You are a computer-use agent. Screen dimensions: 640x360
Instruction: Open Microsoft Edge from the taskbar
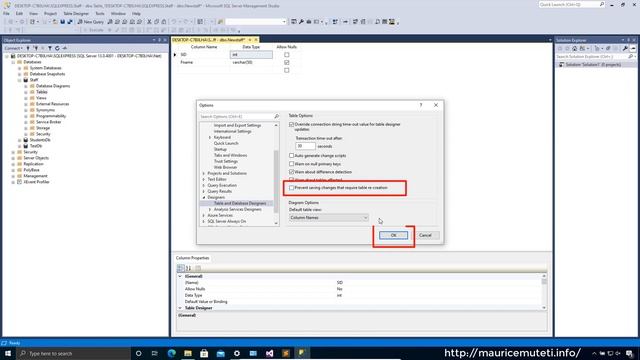171,353
